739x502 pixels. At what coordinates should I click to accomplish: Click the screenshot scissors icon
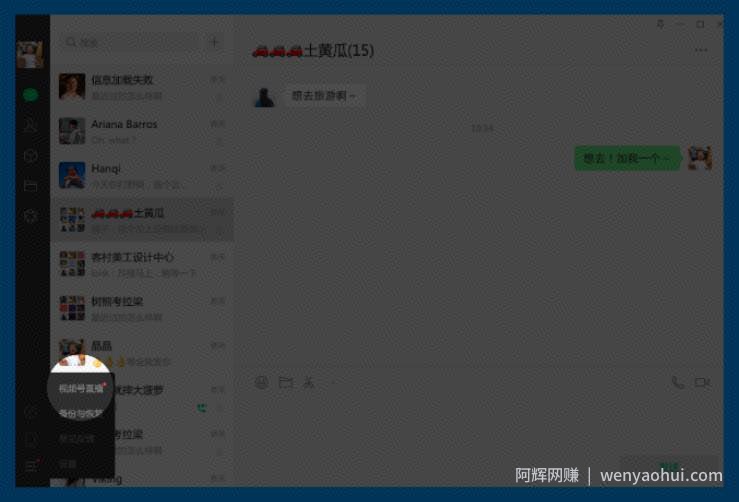309,382
